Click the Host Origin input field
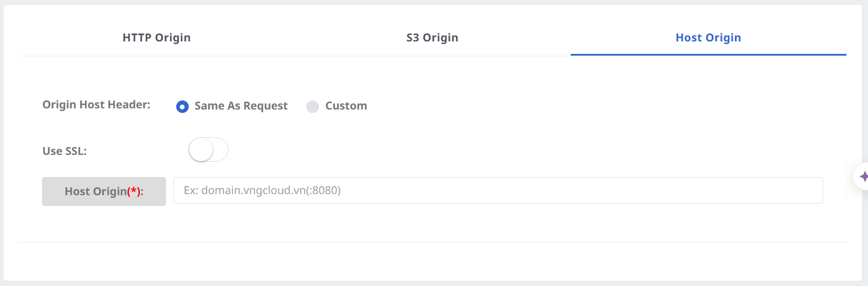Viewport: 868px width, 286px height. click(x=497, y=191)
